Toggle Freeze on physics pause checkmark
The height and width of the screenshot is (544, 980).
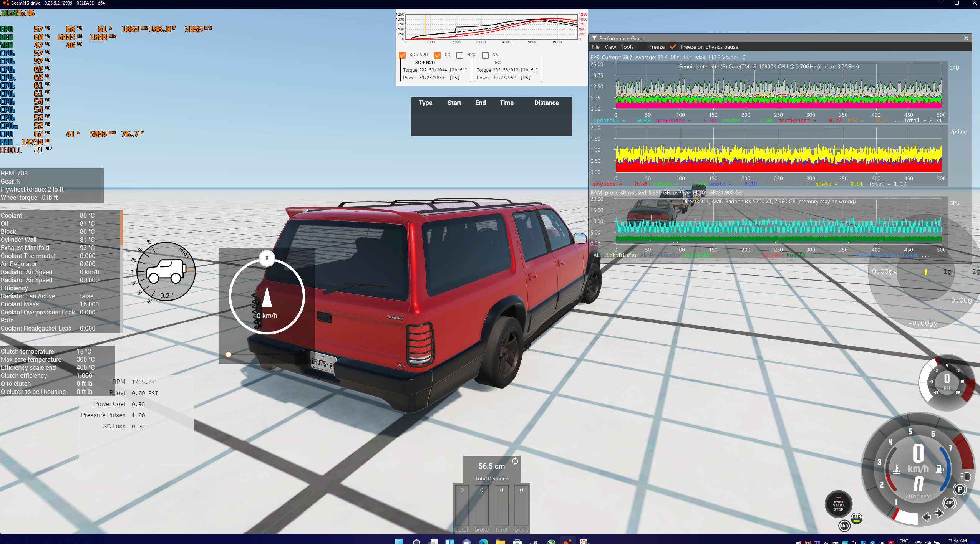click(x=673, y=47)
